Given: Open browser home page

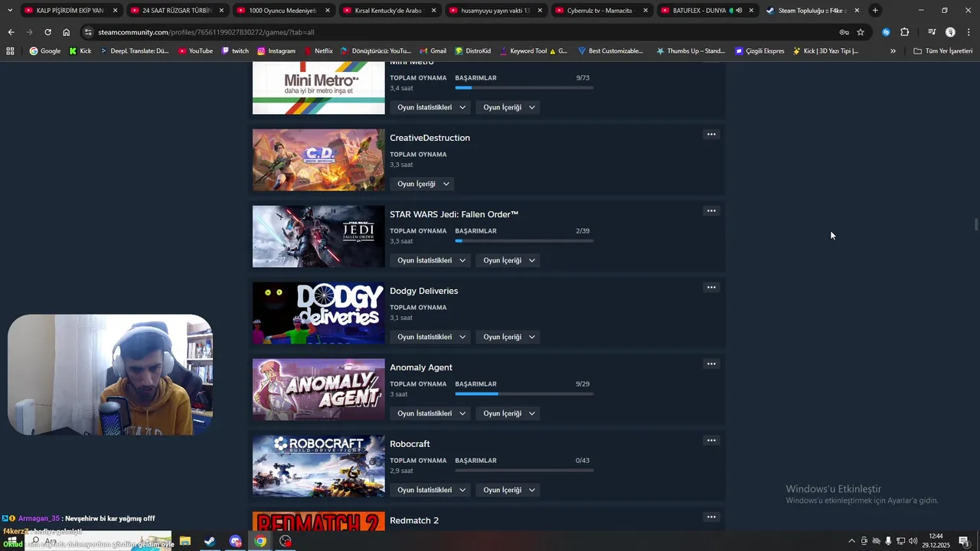Looking at the screenshot, I should click(x=66, y=32).
